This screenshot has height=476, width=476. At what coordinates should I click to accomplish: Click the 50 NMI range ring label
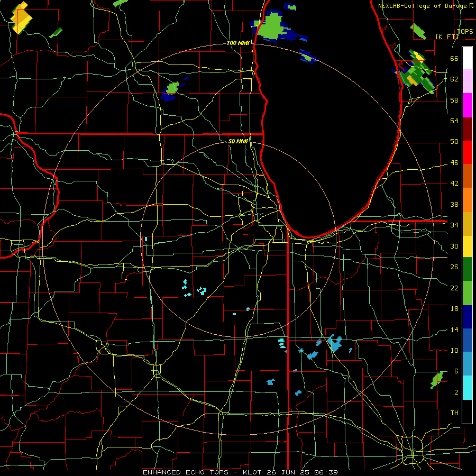click(238, 141)
